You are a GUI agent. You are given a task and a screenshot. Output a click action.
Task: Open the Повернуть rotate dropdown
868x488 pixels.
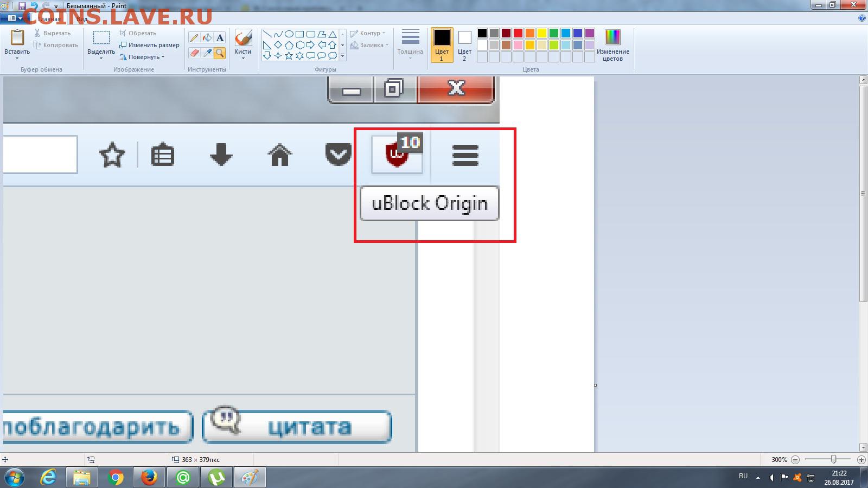click(x=142, y=57)
